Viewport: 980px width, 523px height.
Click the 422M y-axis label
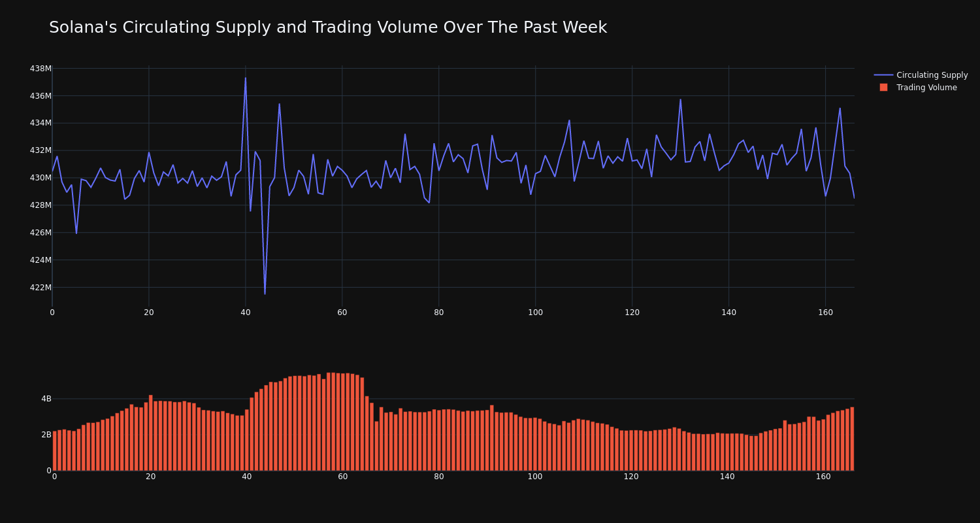41,288
